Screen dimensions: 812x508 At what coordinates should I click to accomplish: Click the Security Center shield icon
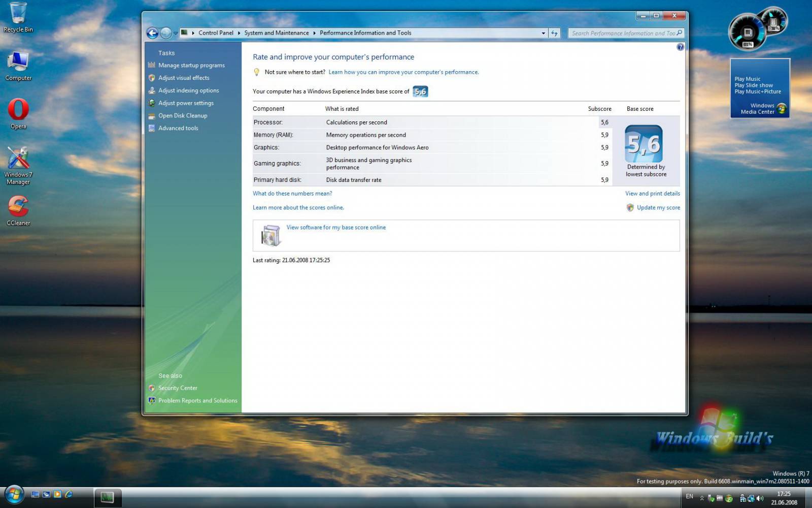pos(151,388)
